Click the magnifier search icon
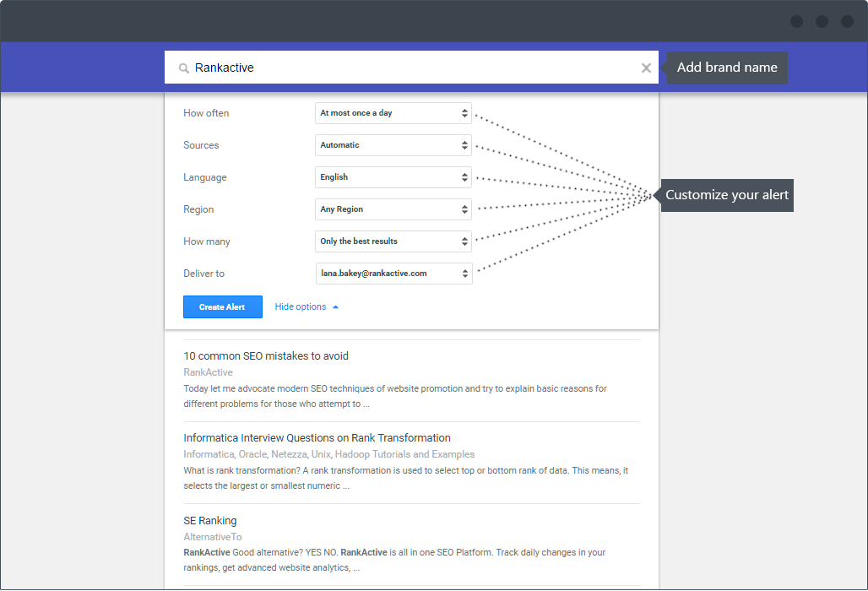868x591 pixels. pyautogui.click(x=184, y=68)
